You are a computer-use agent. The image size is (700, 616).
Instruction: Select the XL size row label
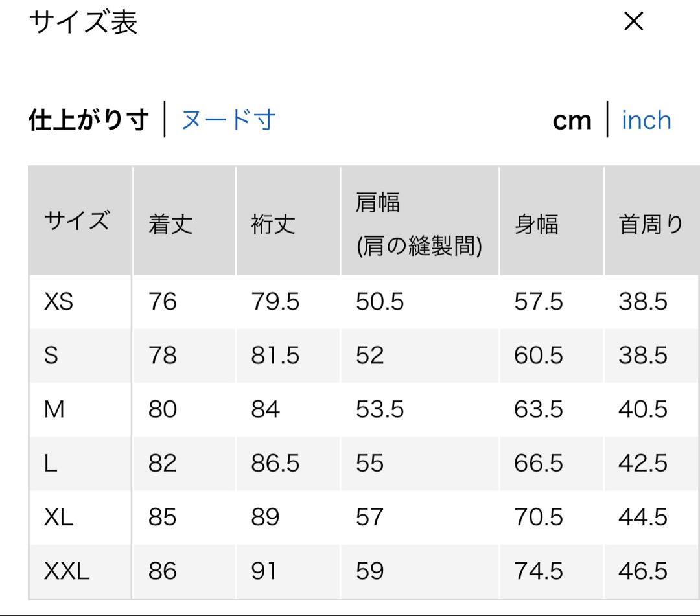click(58, 517)
